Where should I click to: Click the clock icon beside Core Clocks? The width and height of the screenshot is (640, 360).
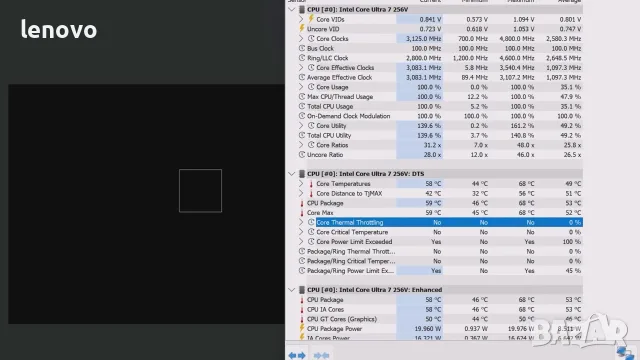coord(311,38)
